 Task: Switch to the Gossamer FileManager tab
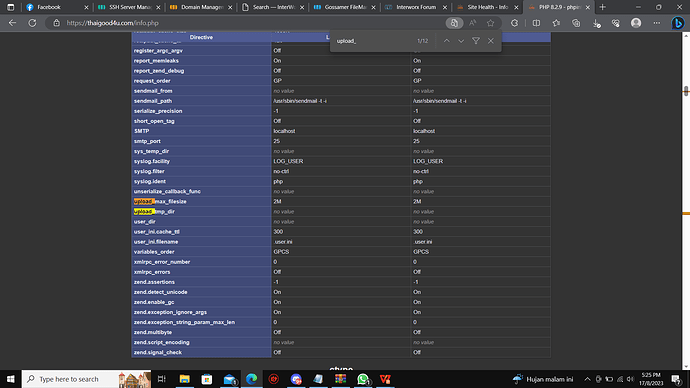tap(344, 7)
